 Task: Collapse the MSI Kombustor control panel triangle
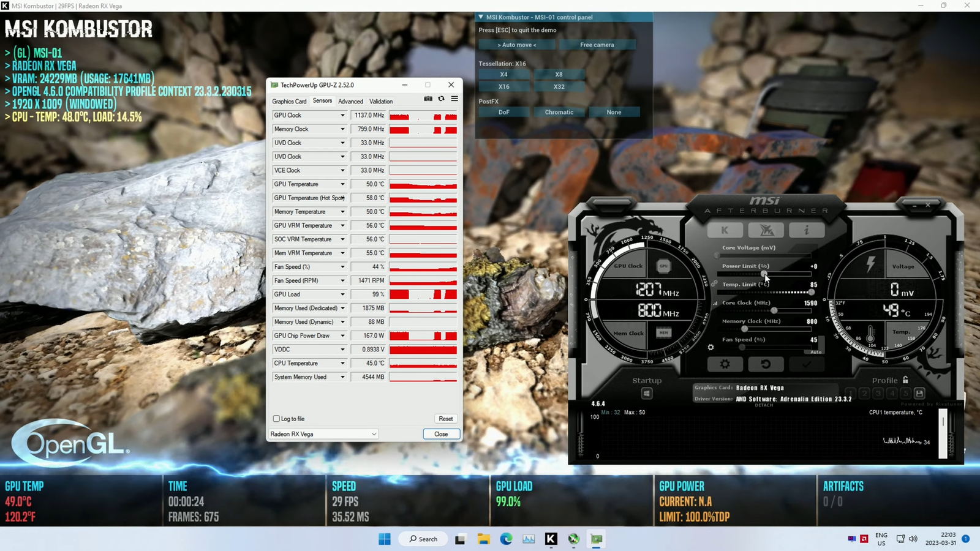[481, 17]
